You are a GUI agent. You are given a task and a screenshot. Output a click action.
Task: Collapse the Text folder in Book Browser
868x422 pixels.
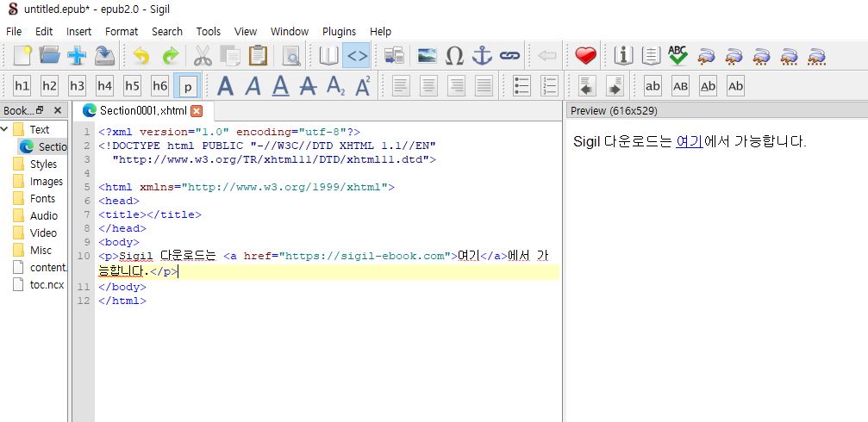coord(5,129)
